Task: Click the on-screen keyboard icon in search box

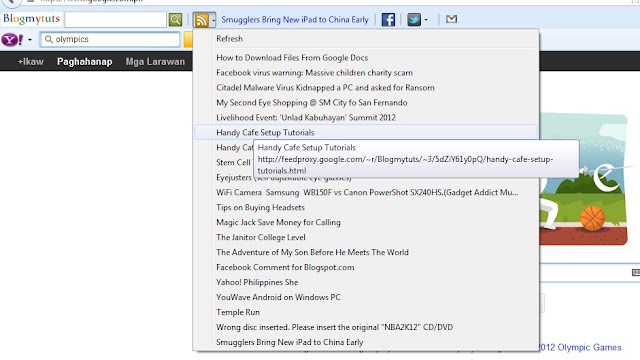Action: 636,272
